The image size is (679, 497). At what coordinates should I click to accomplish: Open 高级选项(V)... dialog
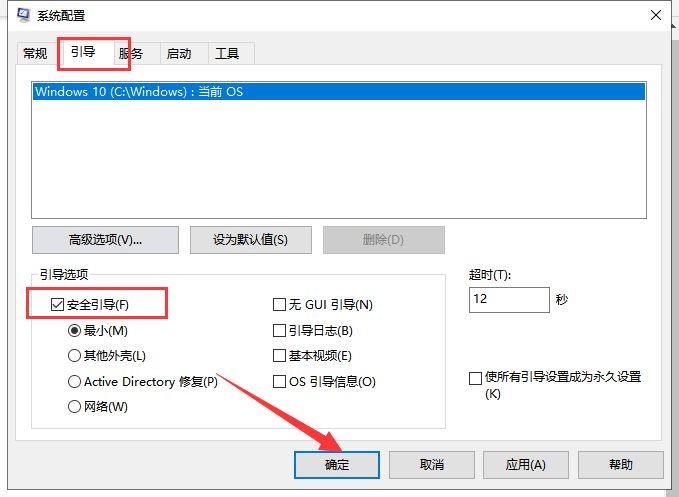tap(105, 240)
